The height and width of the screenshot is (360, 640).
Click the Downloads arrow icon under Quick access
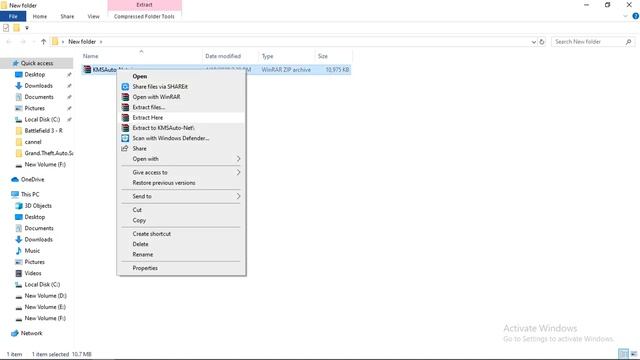pos(18,86)
